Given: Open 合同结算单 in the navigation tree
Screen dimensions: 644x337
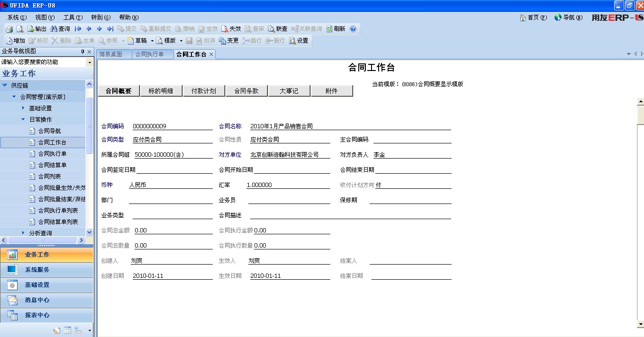Looking at the screenshot, I should (x=52, y=165).
